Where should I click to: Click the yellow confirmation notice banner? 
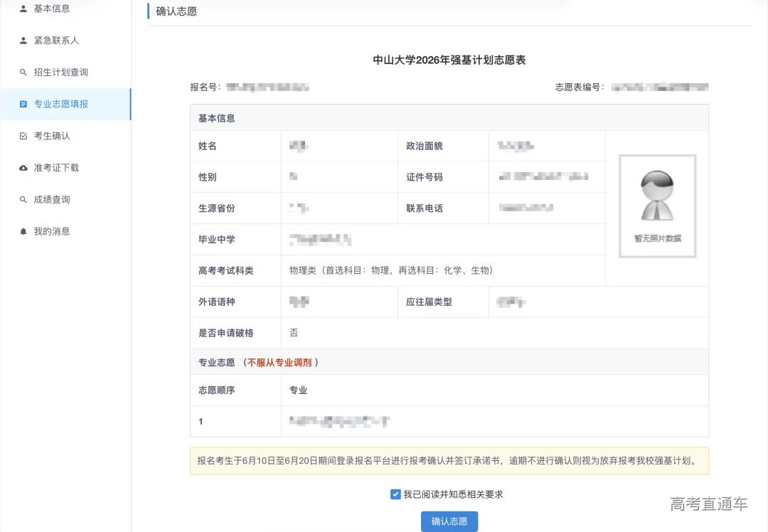448,461
